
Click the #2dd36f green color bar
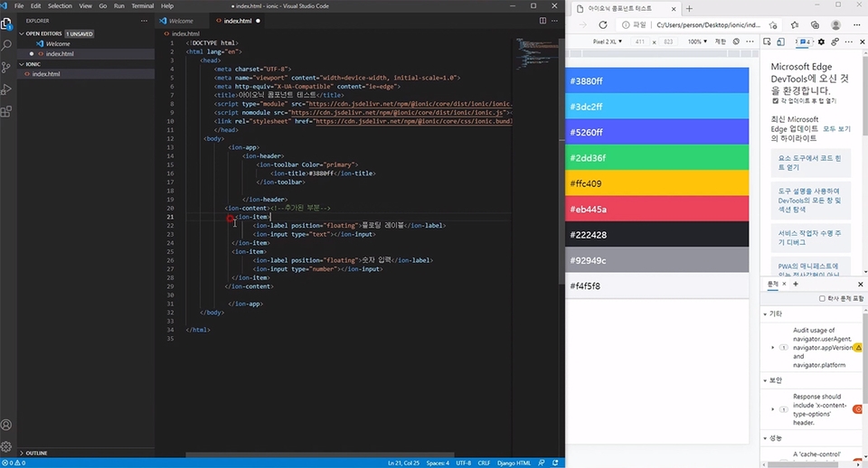[657, 158]
